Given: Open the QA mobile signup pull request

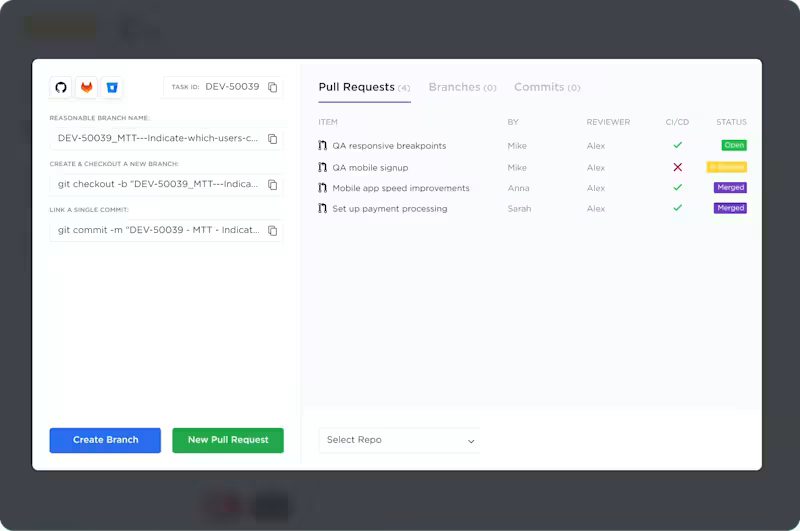Looking at the screenshot, I should coord(370,168).
